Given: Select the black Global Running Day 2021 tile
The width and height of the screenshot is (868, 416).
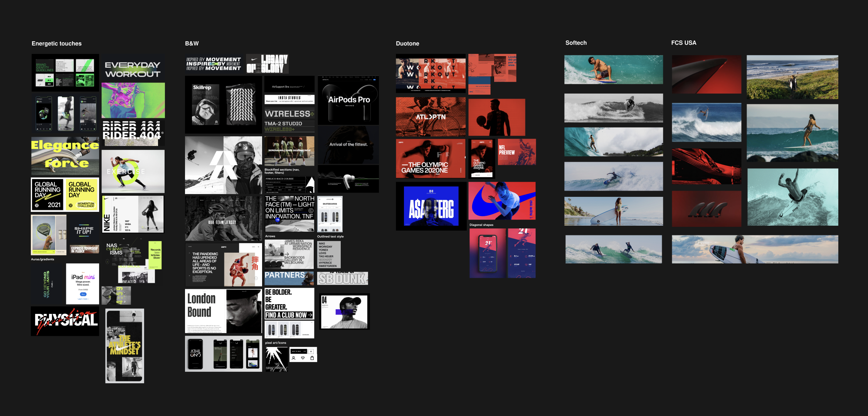Looking at the screenshot, I should click(48, 195).
